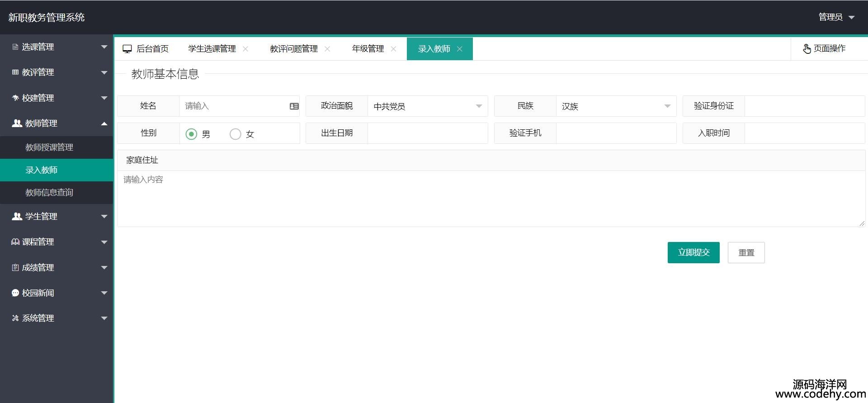The height and width of the screenshot is (403, 868).
Task: Expand the 成绩管理 menu arrow
Action: [x=104, y=267]
